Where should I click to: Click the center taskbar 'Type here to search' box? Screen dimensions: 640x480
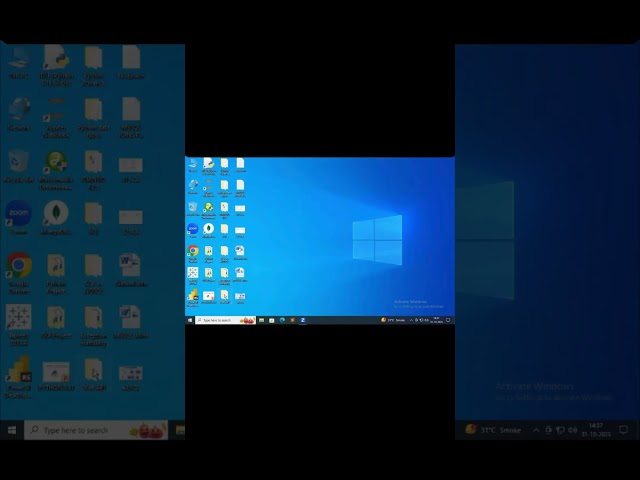point(226,320)
